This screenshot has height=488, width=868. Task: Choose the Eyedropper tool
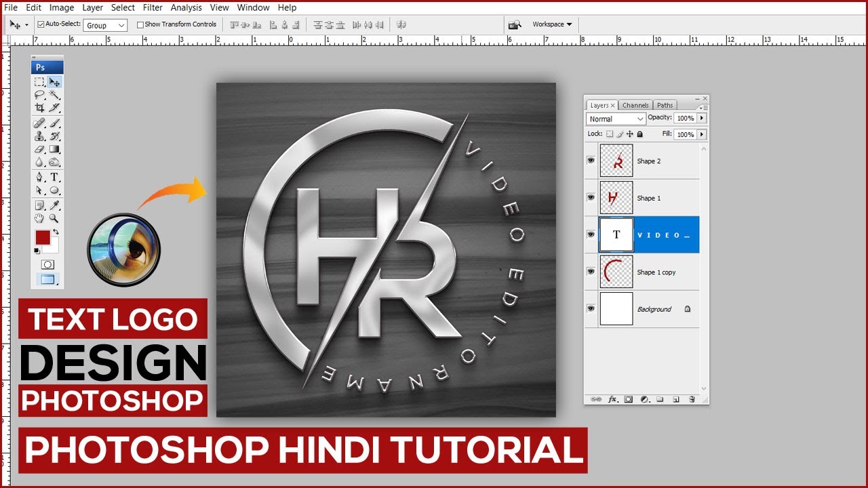click(55, 205)
